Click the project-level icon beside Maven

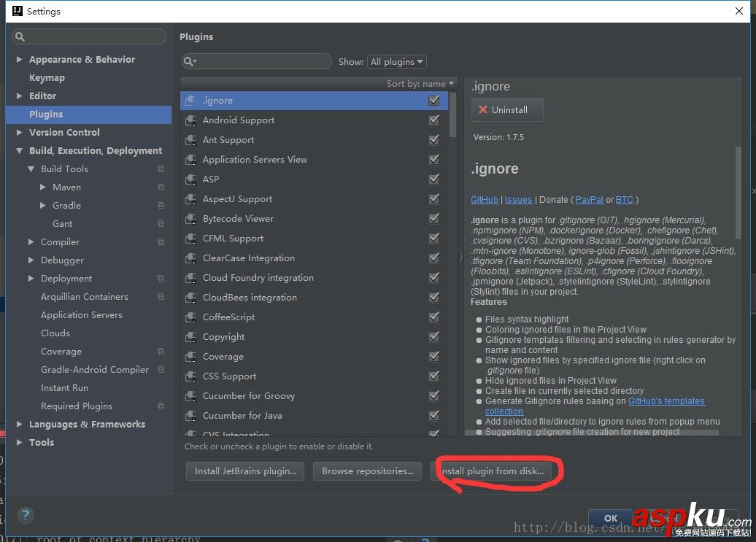(161, 187)
